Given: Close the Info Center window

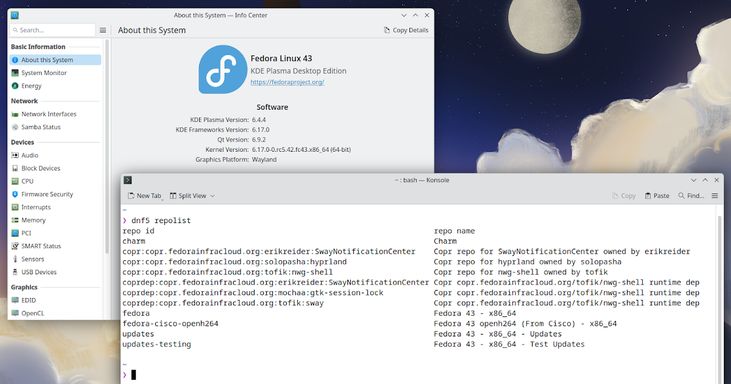Looking at the screenshot, I should tap(427, 15).
